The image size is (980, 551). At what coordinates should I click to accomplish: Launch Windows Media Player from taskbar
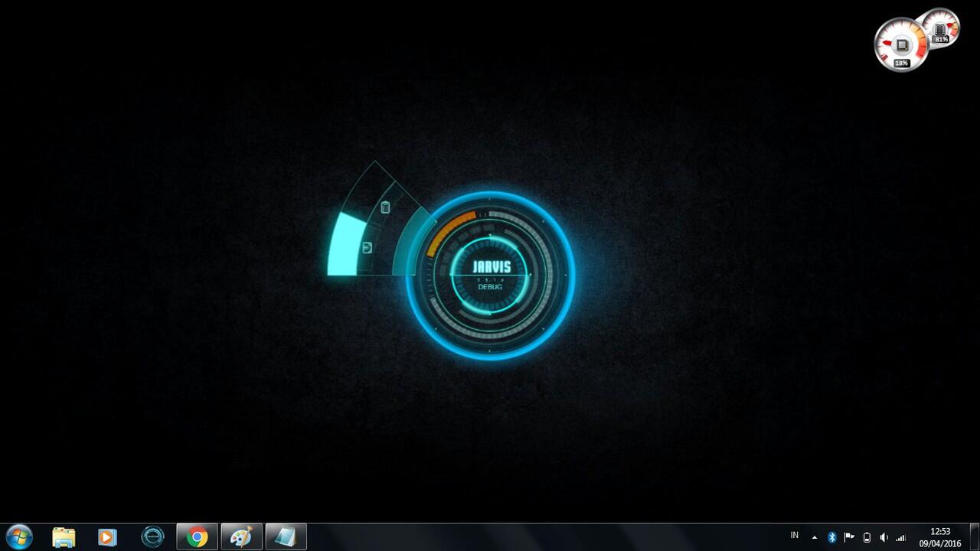pos(108,537)
